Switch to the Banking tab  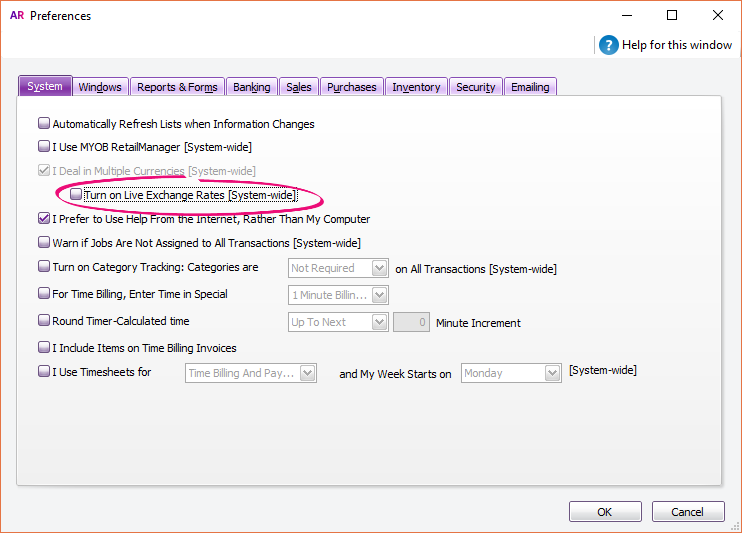252,87
